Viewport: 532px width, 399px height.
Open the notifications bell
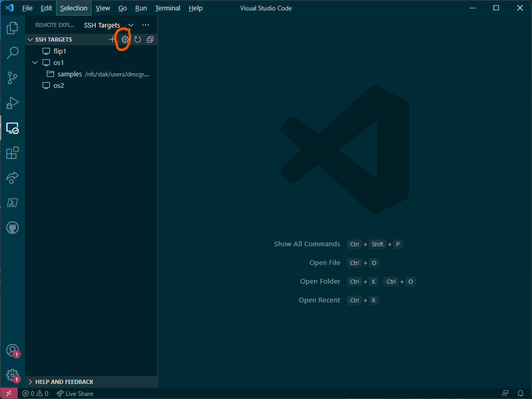pos(521,394)
